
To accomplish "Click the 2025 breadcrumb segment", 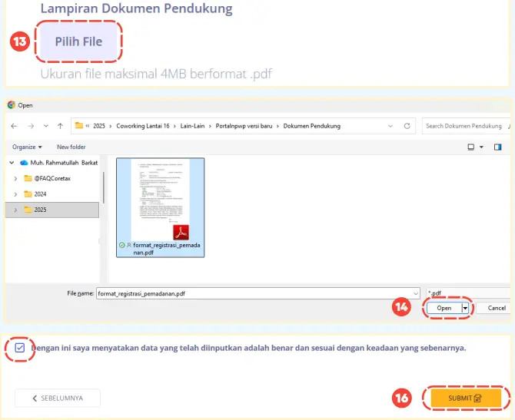I will click(99, 126).
